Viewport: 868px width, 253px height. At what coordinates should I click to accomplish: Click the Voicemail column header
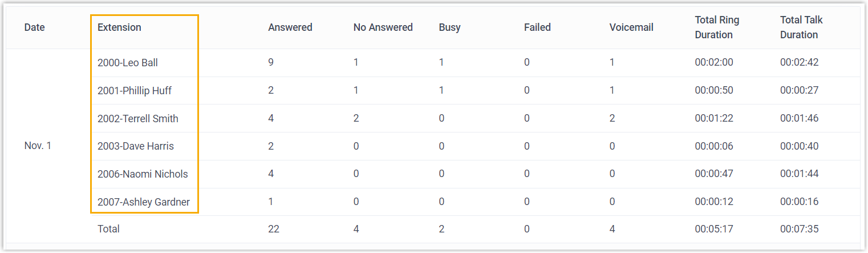point(631,27)
